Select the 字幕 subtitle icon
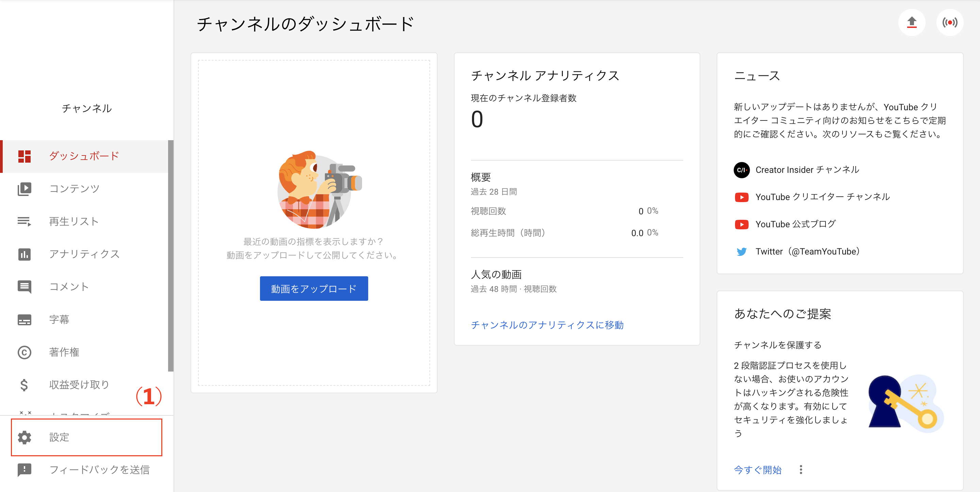This screenshot has height=492, width=980. point(24,319)
